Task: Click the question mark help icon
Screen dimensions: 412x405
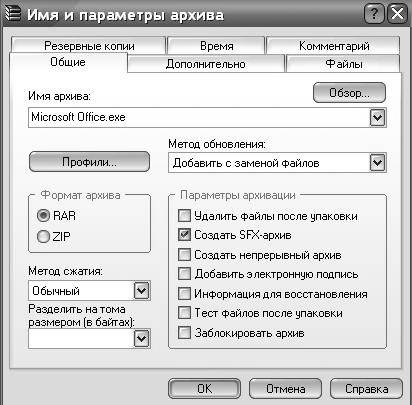Action: click(374, 14)
